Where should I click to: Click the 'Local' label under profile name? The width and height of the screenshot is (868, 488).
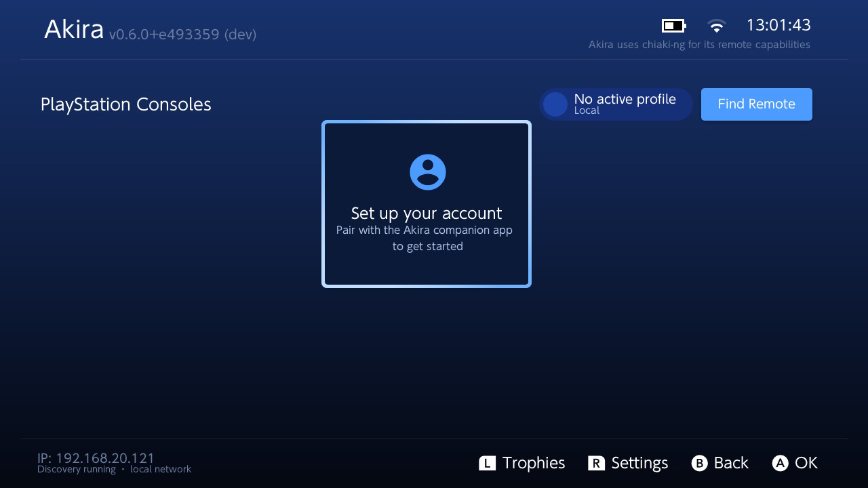click(587, 110)
